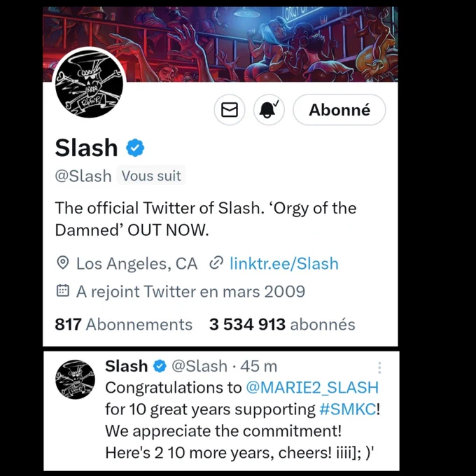Click the Vous suit label

(151, 176)
